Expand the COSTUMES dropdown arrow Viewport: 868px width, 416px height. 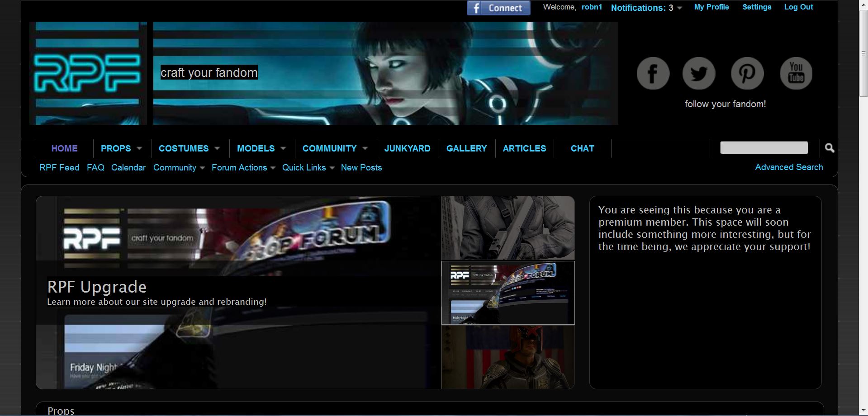click(x=217, y=148)
